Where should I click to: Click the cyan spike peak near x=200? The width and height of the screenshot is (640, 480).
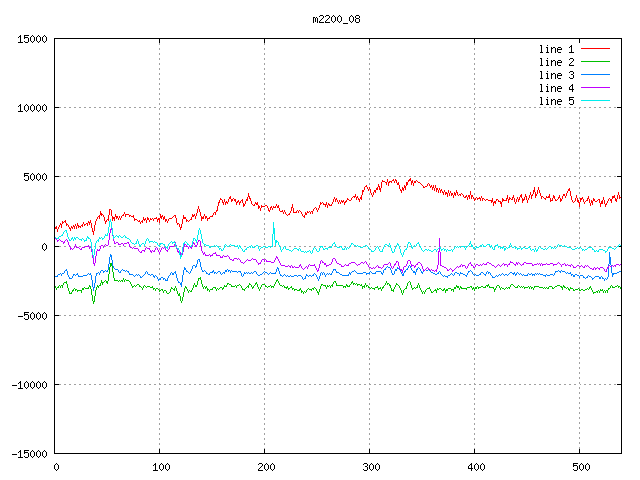[273, 224]
